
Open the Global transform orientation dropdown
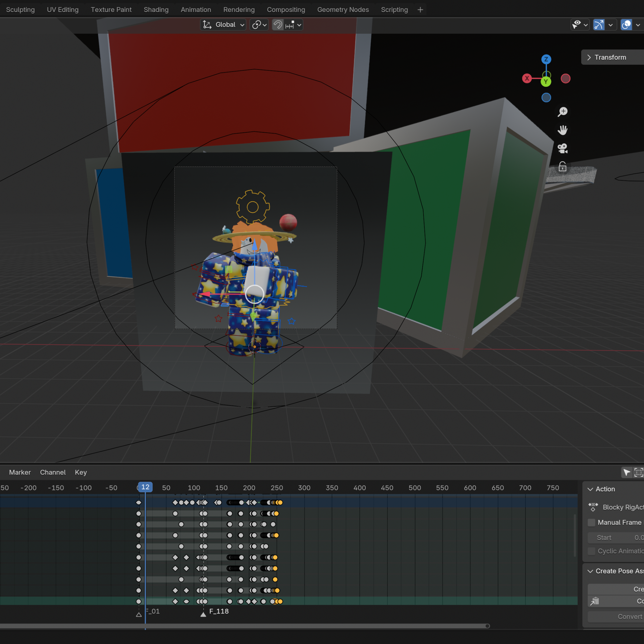223,25
